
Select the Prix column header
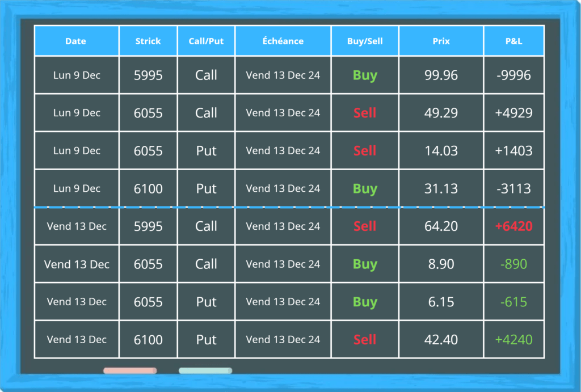441,41
